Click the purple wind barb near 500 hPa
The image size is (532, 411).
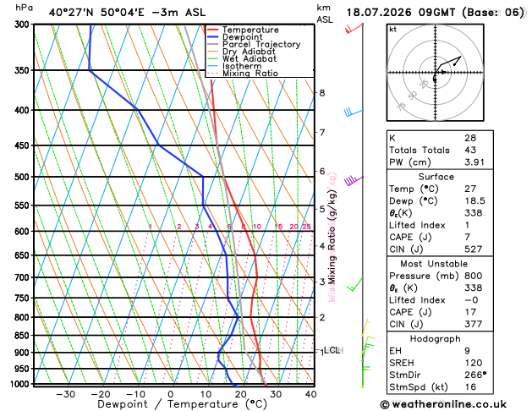(354, 180)
